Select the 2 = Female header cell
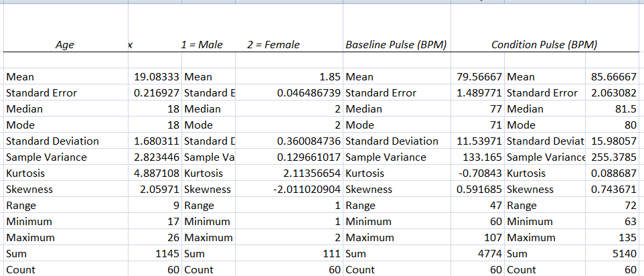The width and height of the screenshot is (644, 276). coord(273,45)
